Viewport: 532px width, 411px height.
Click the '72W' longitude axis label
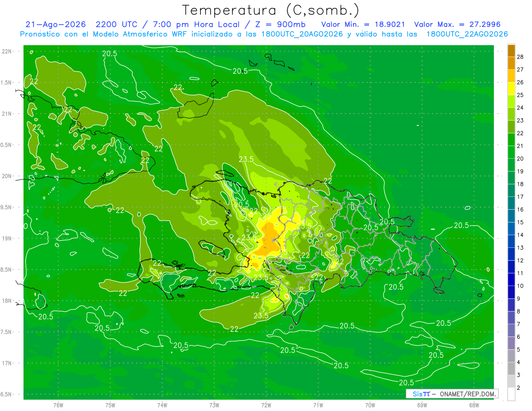click(266, 405)
